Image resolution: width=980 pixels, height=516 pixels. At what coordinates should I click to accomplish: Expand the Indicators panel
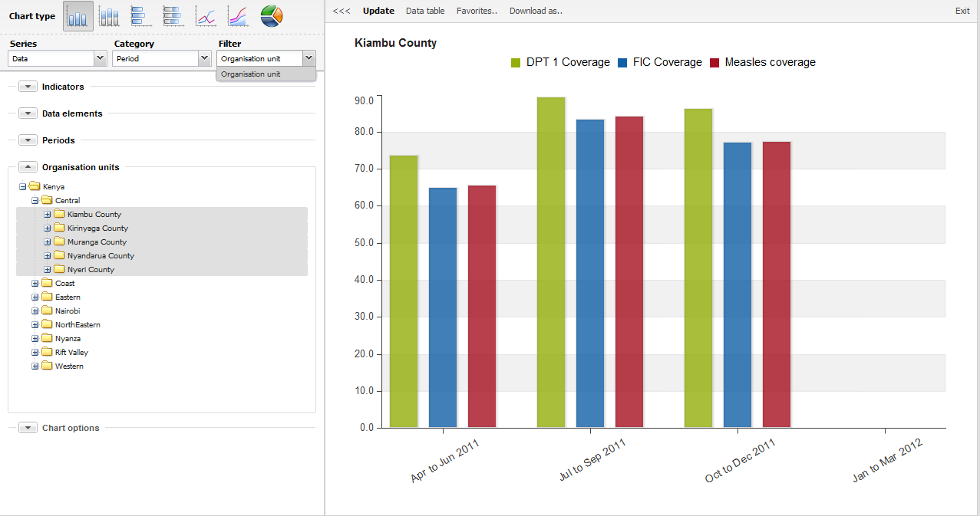coord(28,87)
